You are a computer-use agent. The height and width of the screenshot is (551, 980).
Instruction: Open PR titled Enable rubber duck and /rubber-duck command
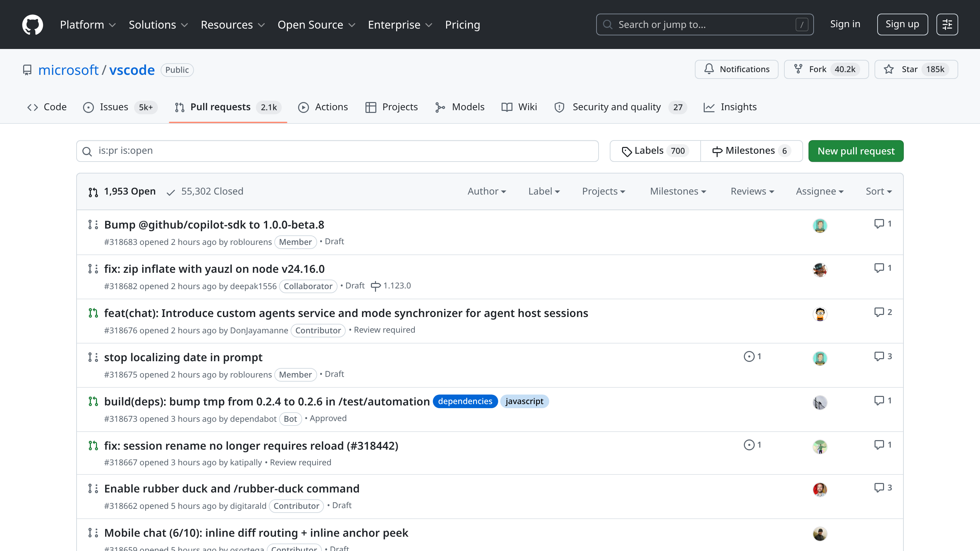(x=232, y=489)
